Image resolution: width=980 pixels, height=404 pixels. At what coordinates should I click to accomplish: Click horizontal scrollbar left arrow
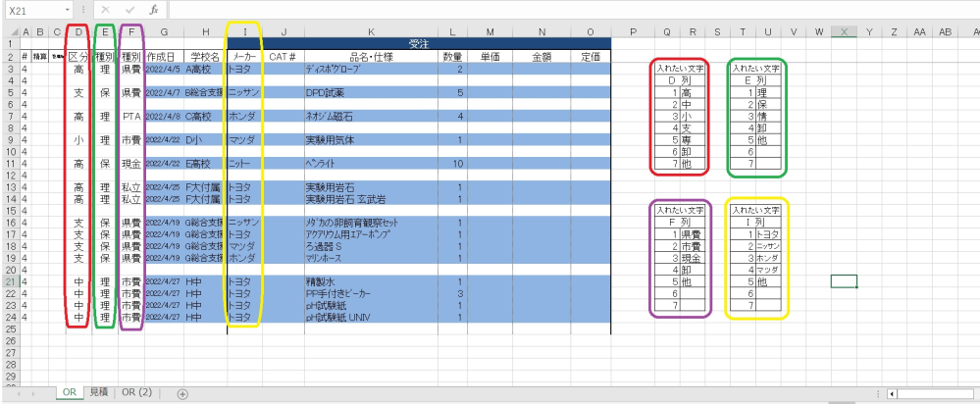click(893, 394)
